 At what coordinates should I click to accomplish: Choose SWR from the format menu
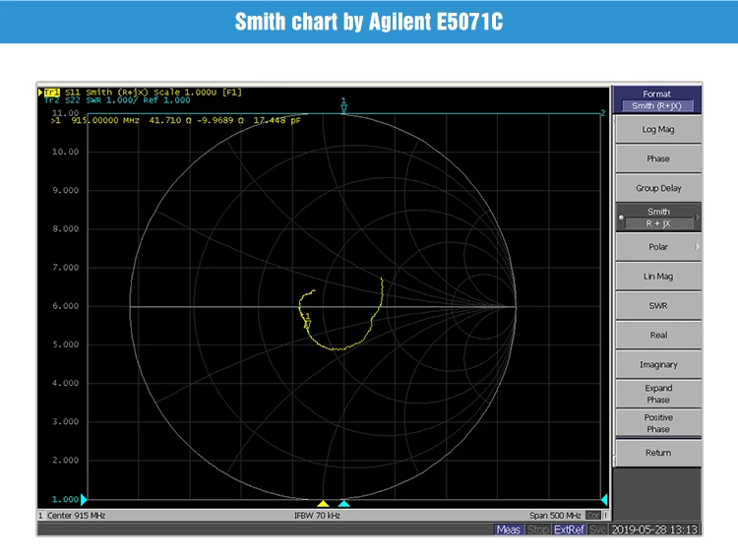click(x=658, y=306)
